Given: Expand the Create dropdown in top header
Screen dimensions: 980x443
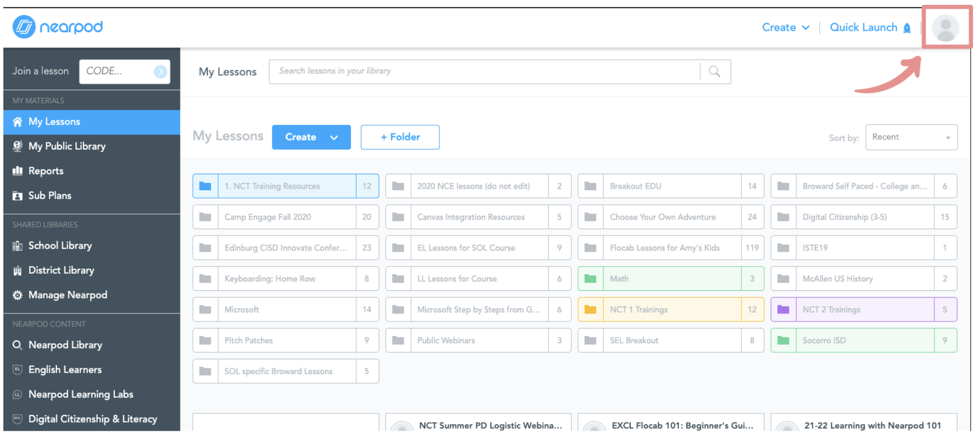Looking at the screenshot, I should coord(786,27).
